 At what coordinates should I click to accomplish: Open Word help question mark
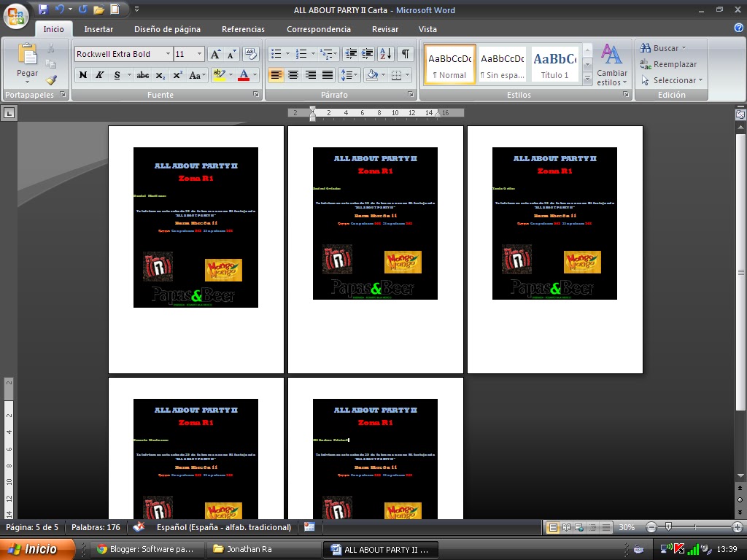739,28
